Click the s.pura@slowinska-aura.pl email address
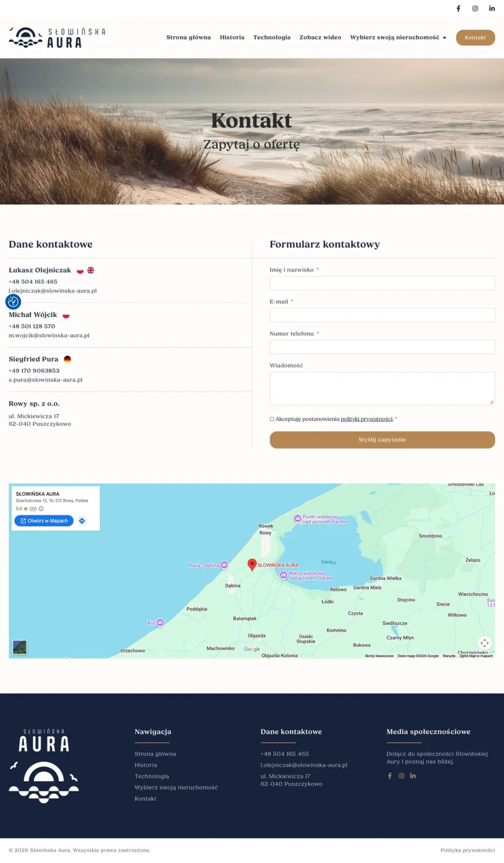The image size is (504, 863). point(46,380)
